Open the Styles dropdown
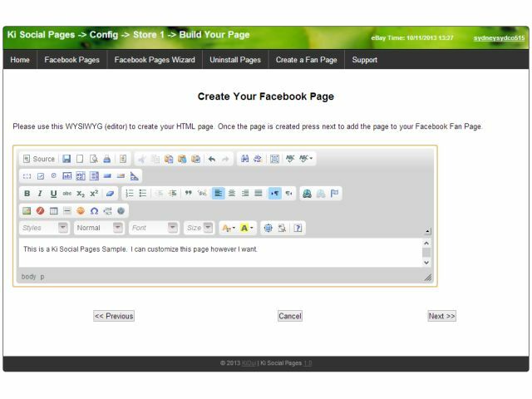This screenshot has height=399, width=532. [x=44, y=228]
